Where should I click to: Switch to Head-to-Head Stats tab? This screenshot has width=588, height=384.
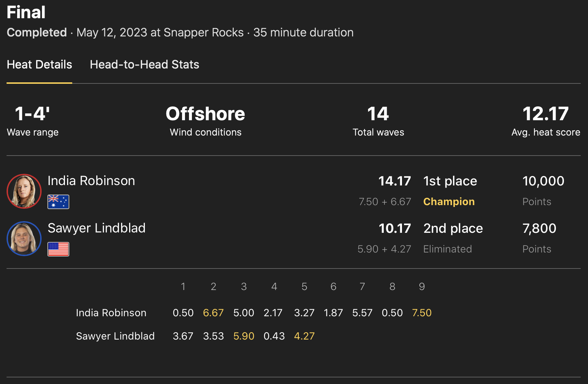tap(144, 64)
